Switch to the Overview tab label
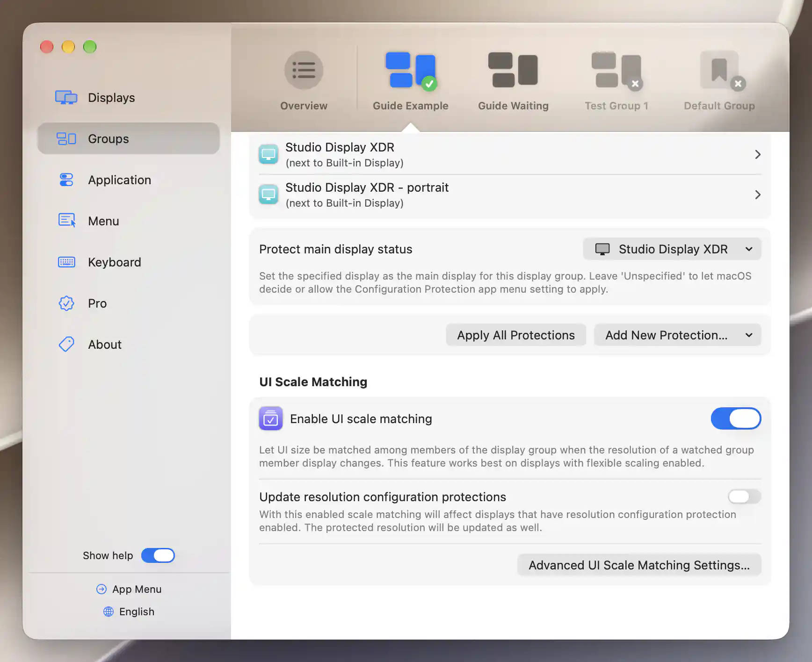This screenshot has width=812, height=662. pyautogui.click(x=304, y=106)
